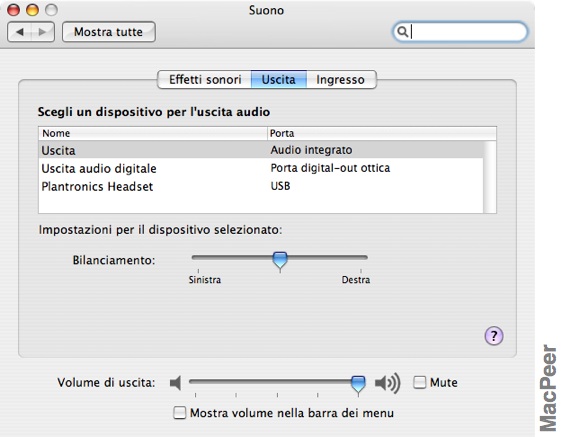Select Uscita audio digitale device
Viewport: 561px width, 437px height.
coord(261,168)
